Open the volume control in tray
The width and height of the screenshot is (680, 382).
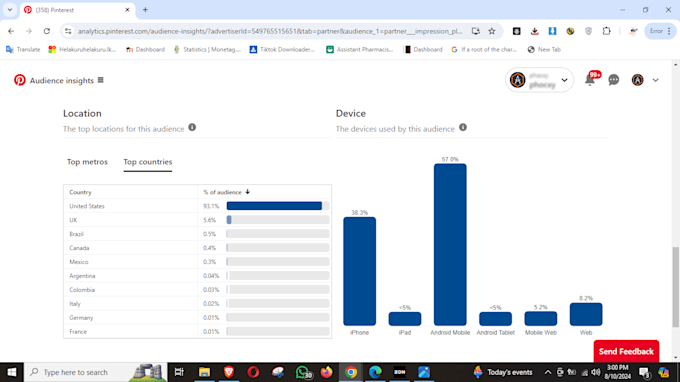point(596,372)
